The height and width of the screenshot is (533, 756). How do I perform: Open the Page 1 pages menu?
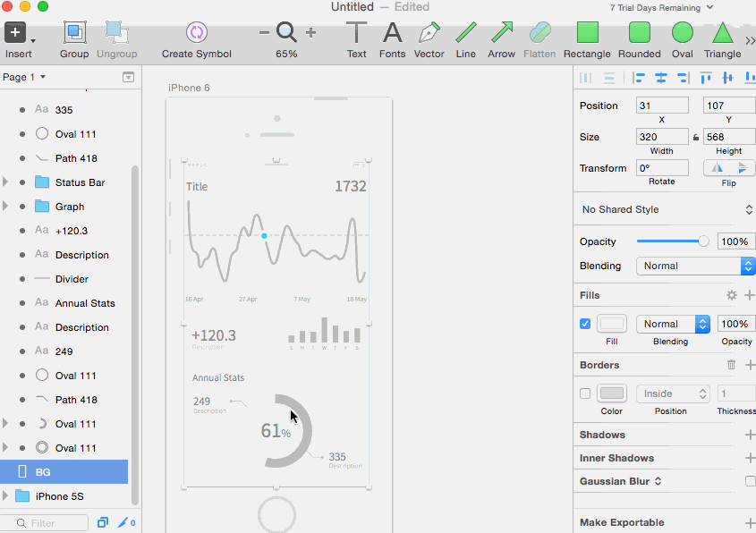tap(23, 77)
